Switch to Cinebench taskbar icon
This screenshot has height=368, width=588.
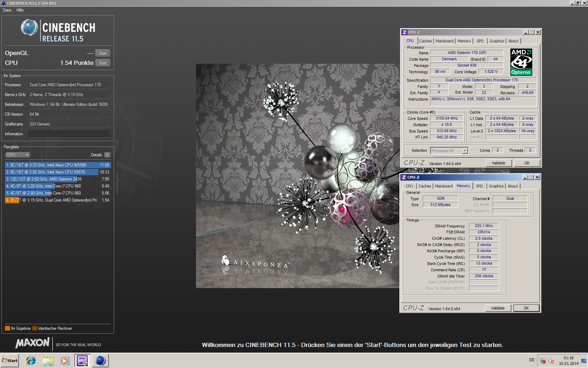coord(100,361)
